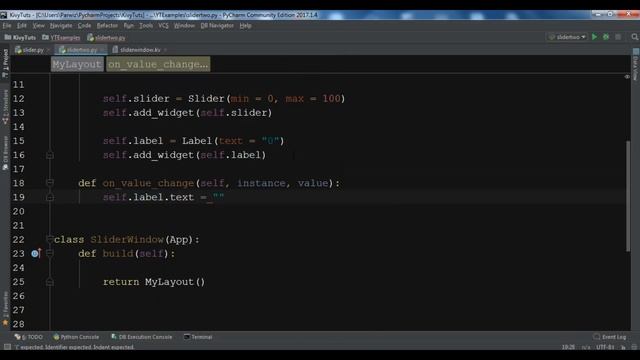Open the Tools menu

[x=146, y=25]
